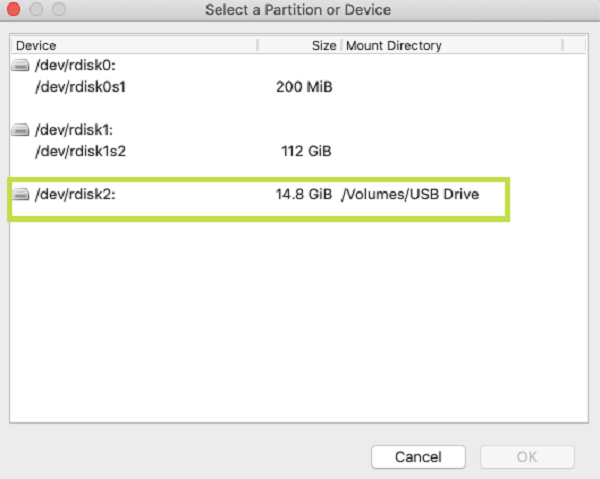This screenshot has height=479, width=600.
Task: Select the /dev/rdisk0: device name
Action: [77, 66]
